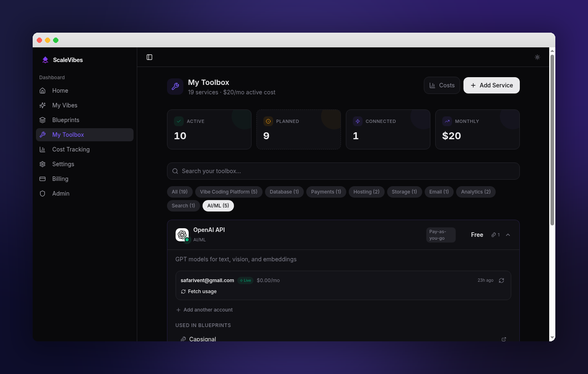Screen dimensions: 588x374
Task: Click the OpenAI logo on the service card
Action: [x=182, y=234]
